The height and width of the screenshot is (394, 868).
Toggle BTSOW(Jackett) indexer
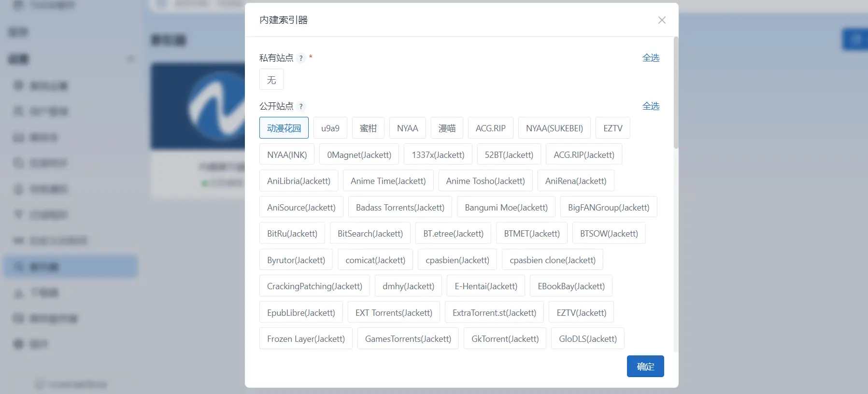coord(609,233)
